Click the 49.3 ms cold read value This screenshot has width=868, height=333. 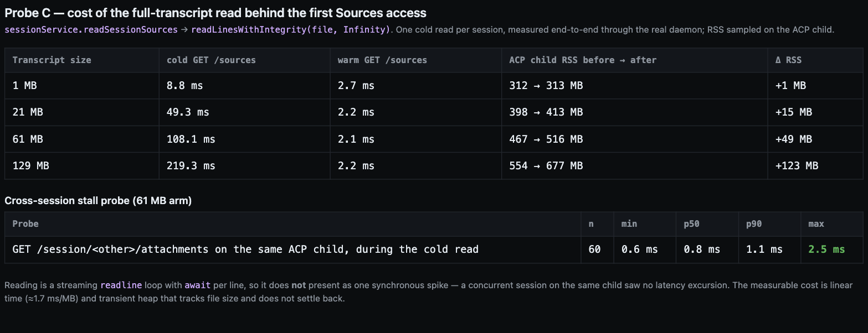188,112
